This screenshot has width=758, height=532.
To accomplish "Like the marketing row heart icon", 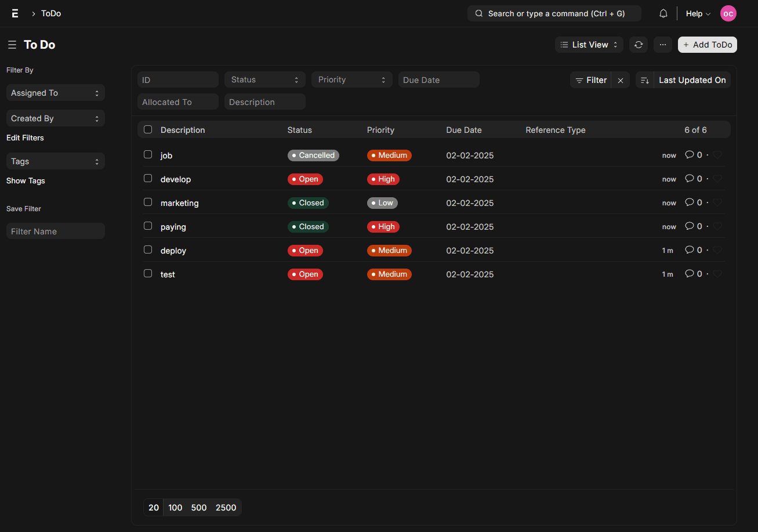I will coord(717,202).
